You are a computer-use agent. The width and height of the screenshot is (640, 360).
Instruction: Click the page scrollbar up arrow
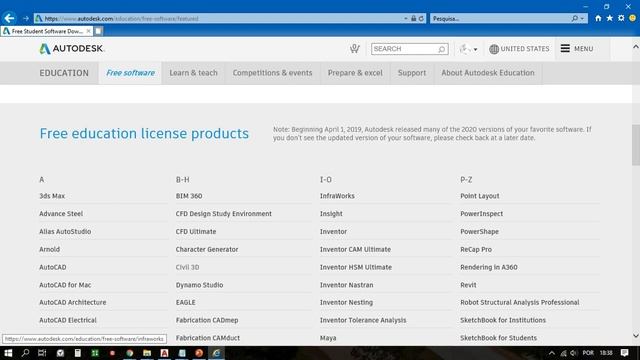pos(636,47)
